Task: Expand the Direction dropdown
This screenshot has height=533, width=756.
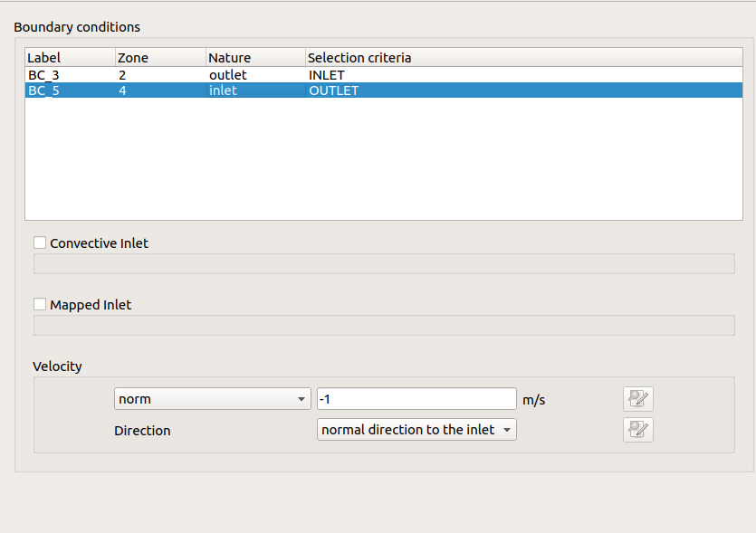Action: (x=416, y=430)
